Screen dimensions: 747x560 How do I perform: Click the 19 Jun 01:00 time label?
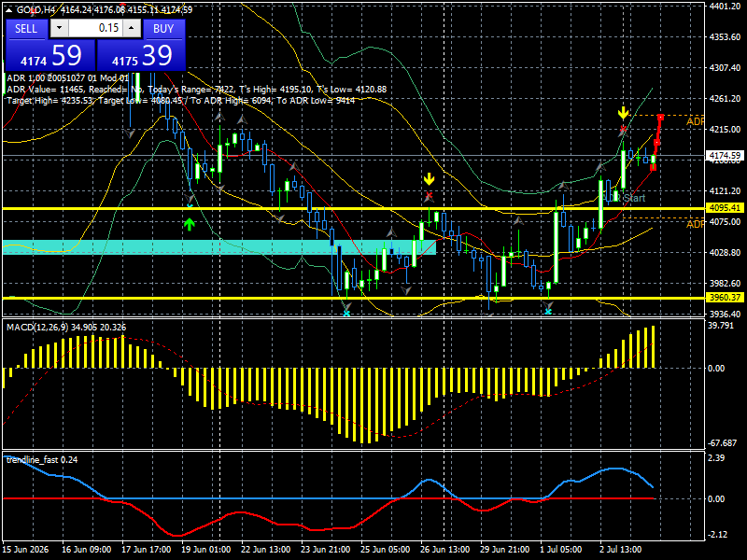click(205, 549)
